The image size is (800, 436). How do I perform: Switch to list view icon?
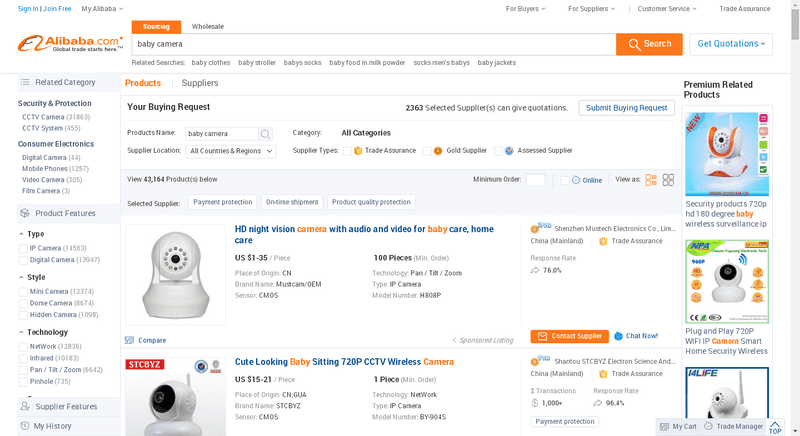tap(651, 179)
